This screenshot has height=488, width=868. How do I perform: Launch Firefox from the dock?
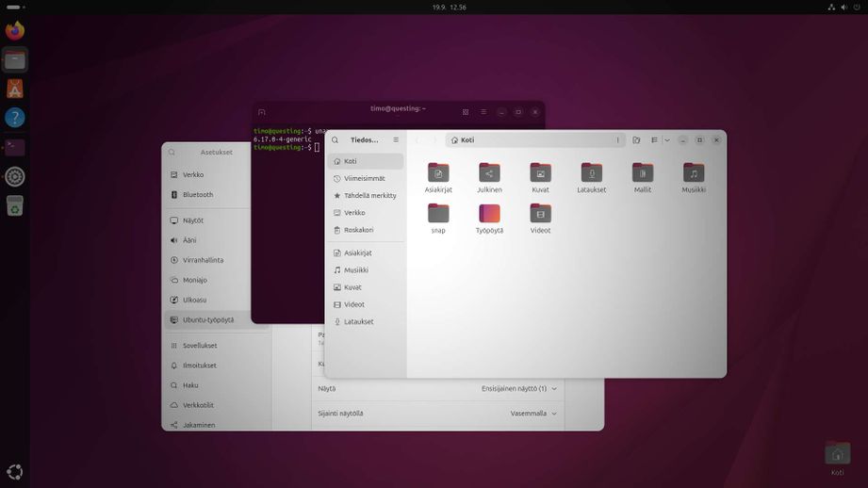pyautogui.click(x=14, y=30)
